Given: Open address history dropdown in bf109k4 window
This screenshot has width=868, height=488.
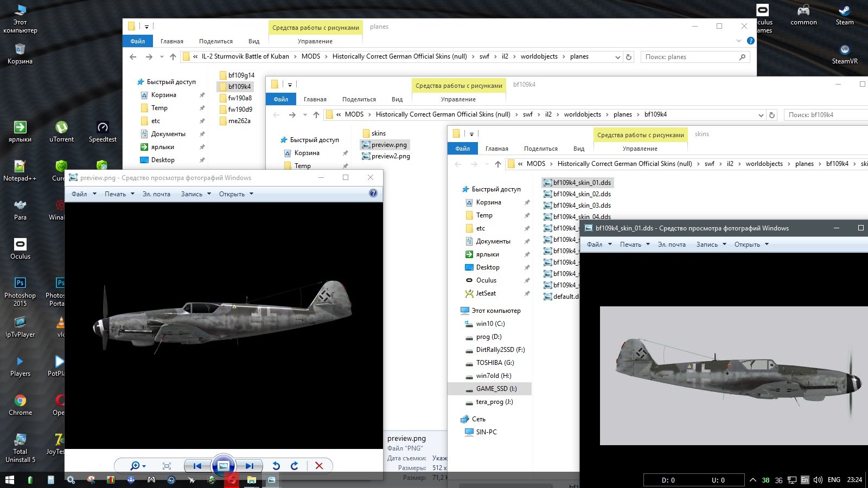Looking at the screenshot, I should (x=761, y=115).
